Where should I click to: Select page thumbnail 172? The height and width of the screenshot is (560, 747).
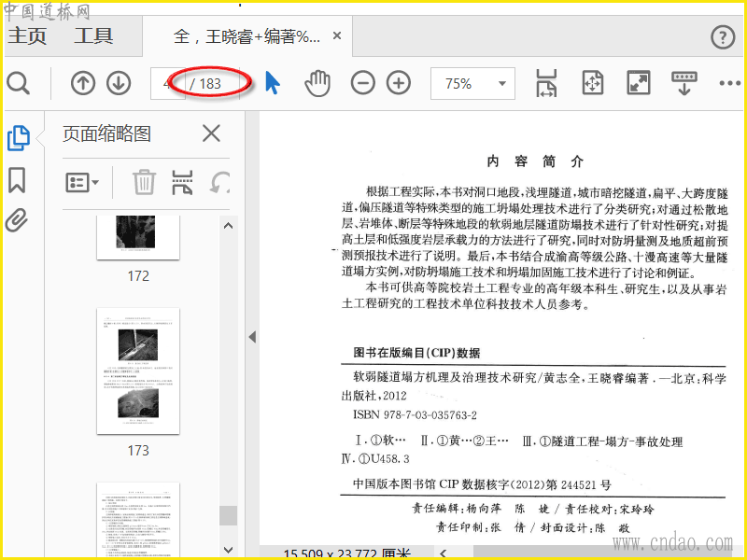138,237
